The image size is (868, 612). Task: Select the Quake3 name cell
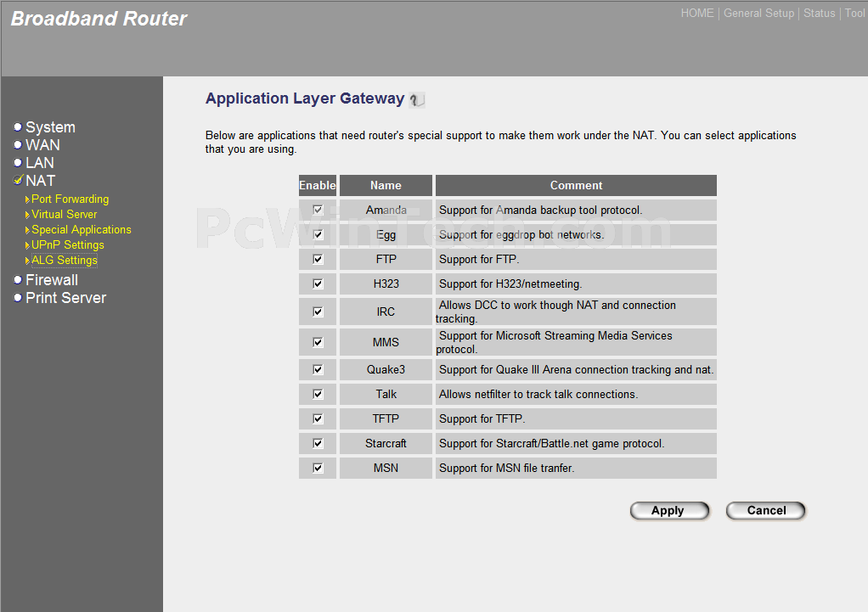tap(386, 369)
